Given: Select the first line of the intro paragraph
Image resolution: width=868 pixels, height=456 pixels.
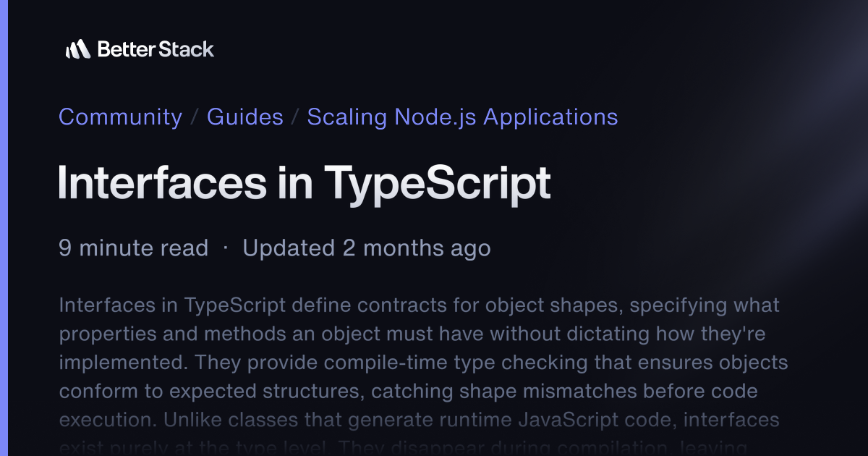Looking at the screenshot, I should 420,305.
